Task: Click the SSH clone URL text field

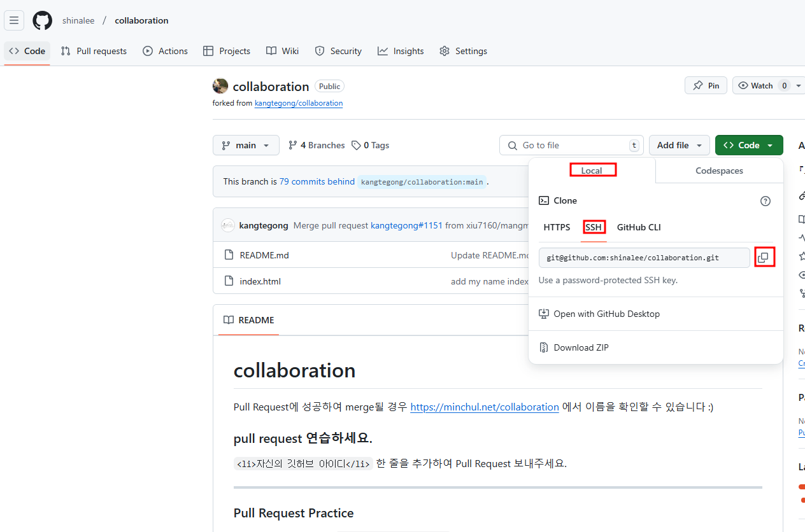Action: (644, 258)
